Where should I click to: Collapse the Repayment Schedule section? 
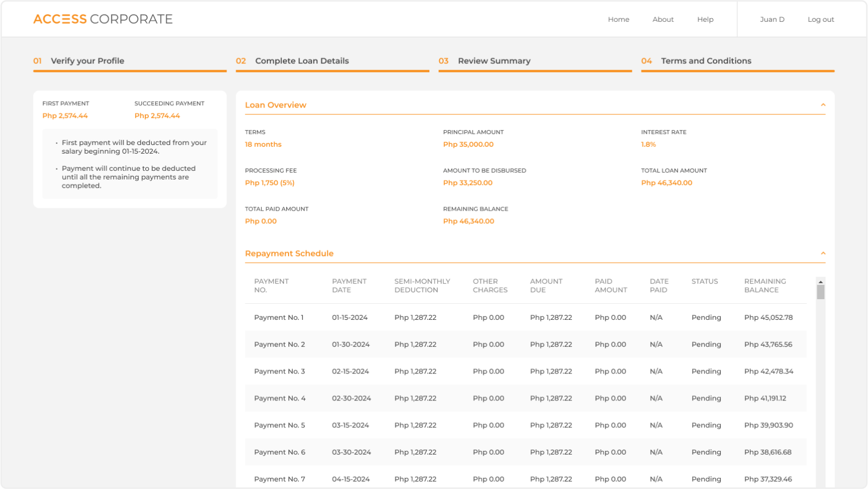coord(823,253)
